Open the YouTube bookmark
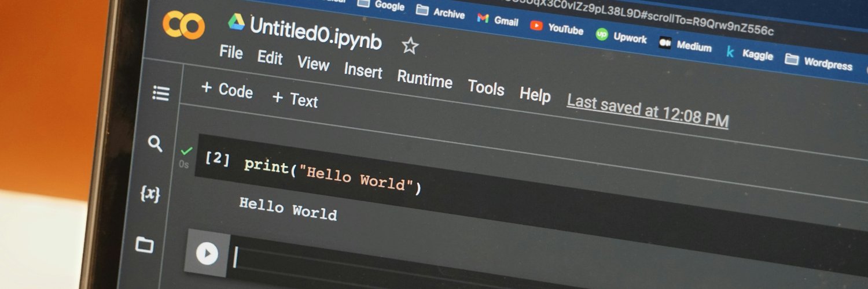This screenshot has width=868, height=289. [x=557, y=28]
